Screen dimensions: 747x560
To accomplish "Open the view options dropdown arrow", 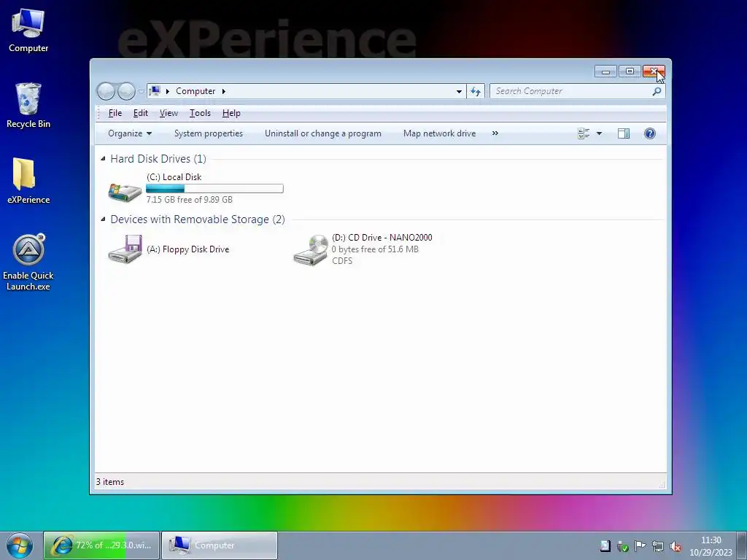I will (x=600, y=133).
